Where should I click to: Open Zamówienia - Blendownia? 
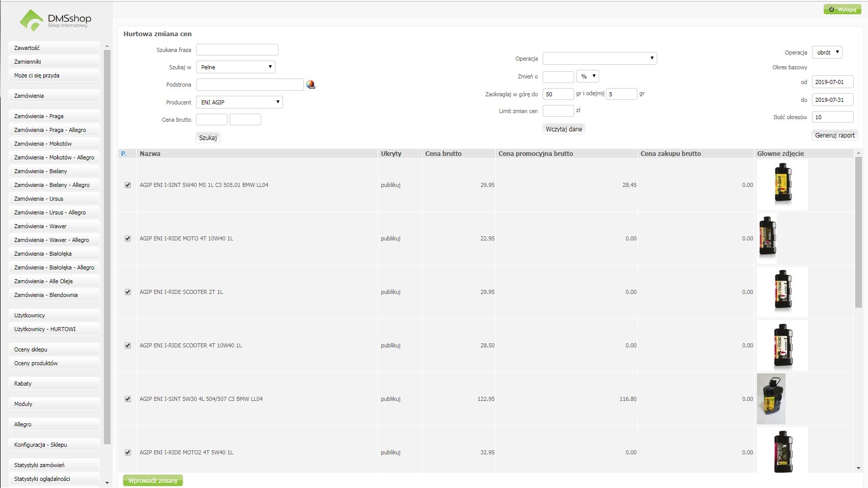pyautogui.click(x=54, y=295)
